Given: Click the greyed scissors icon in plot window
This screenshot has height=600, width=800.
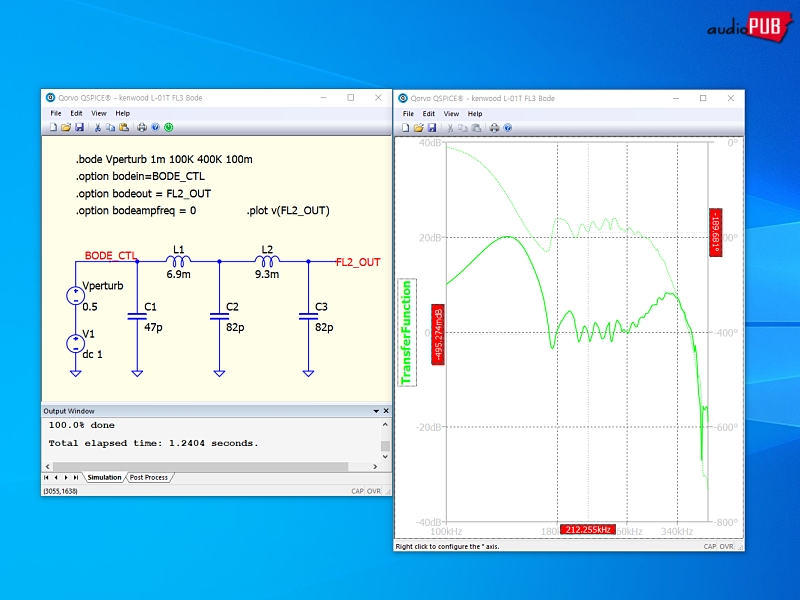Looking at the screenshot, I should tap(449, 128).
